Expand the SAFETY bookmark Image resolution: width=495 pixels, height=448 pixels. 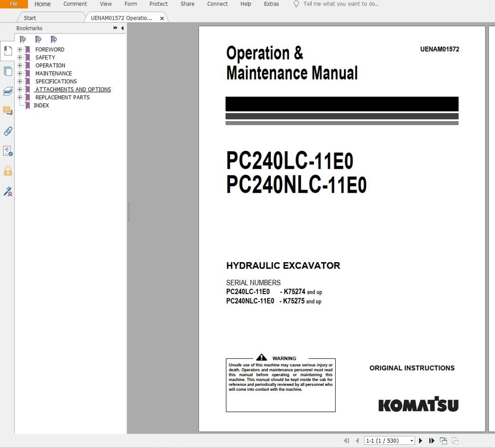pyautogui.click(x=20, y=57)
